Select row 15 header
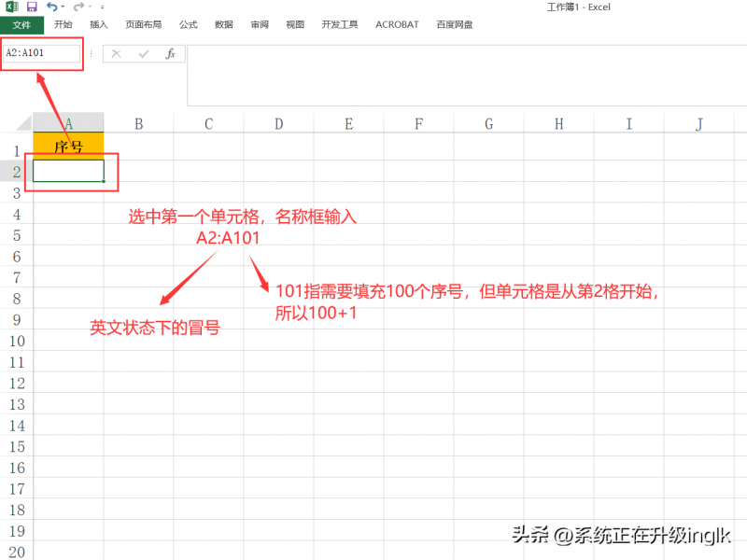 coord(17,446)
